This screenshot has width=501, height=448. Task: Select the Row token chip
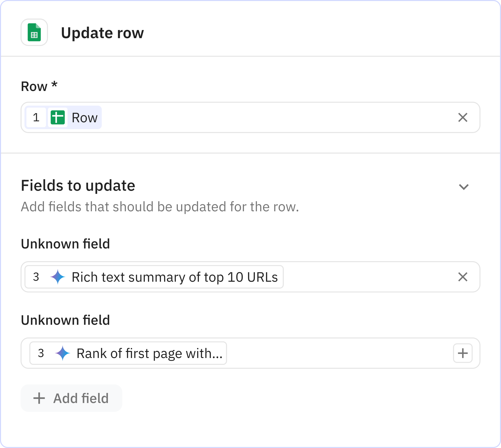63,117
